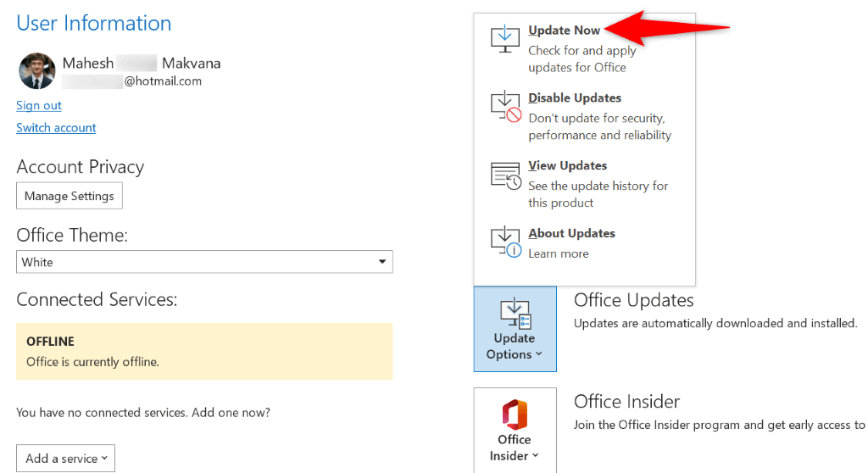The image size is (868, 473).
Task: Click the Update Now download icon
Action: coord(505,39)
